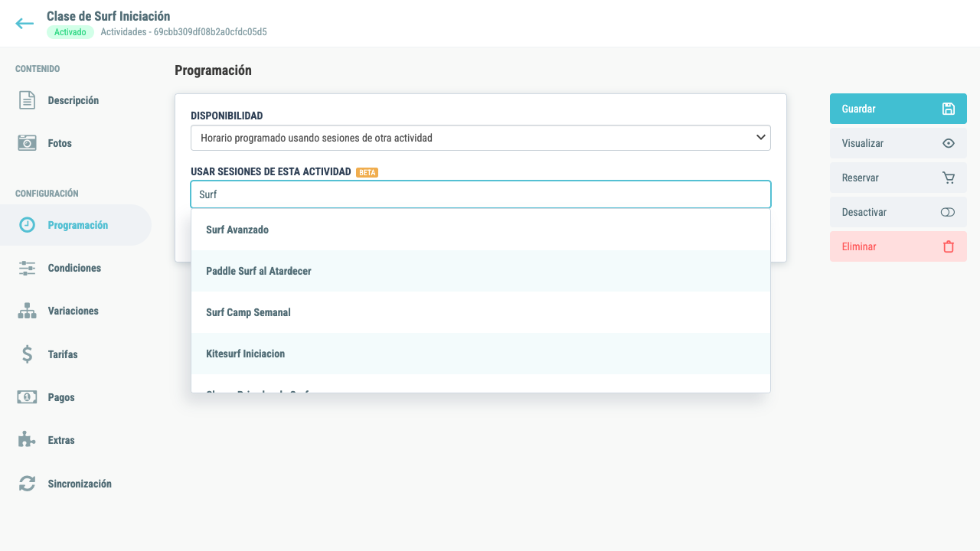
Task: Click the Variaciones hierarchy icon
Action: click(x=27, y=311)
